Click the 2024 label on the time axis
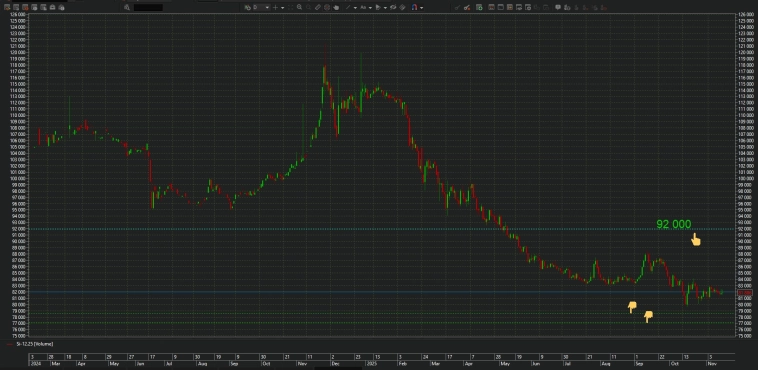The width and height of the screenshot is (758, 370). (x=36, y=363)
